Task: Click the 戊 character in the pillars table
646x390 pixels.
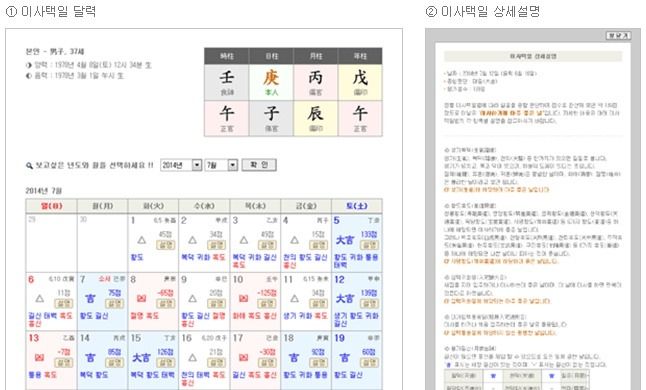Action: pyautogui.click(x=360, y=77)
